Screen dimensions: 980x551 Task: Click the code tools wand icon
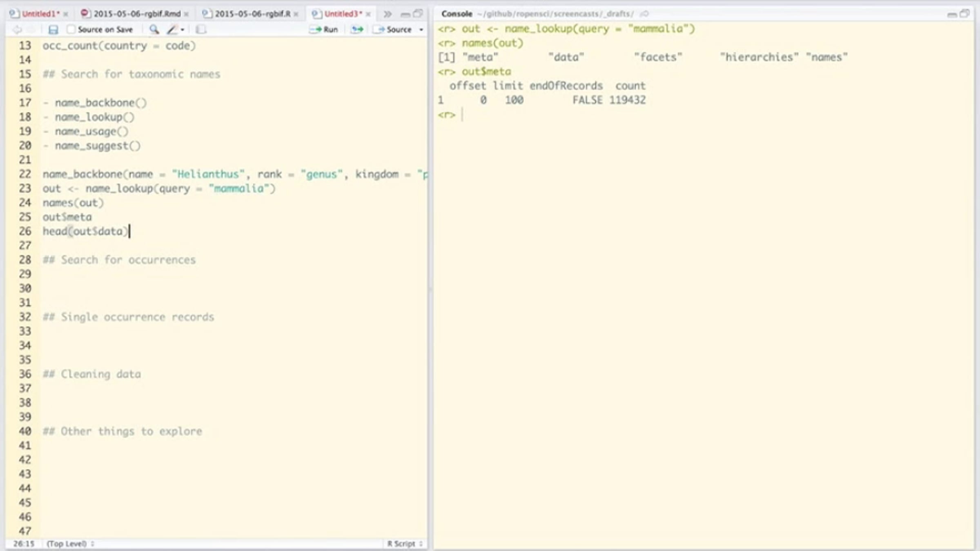pyautogui.click(x=172, y=29)
